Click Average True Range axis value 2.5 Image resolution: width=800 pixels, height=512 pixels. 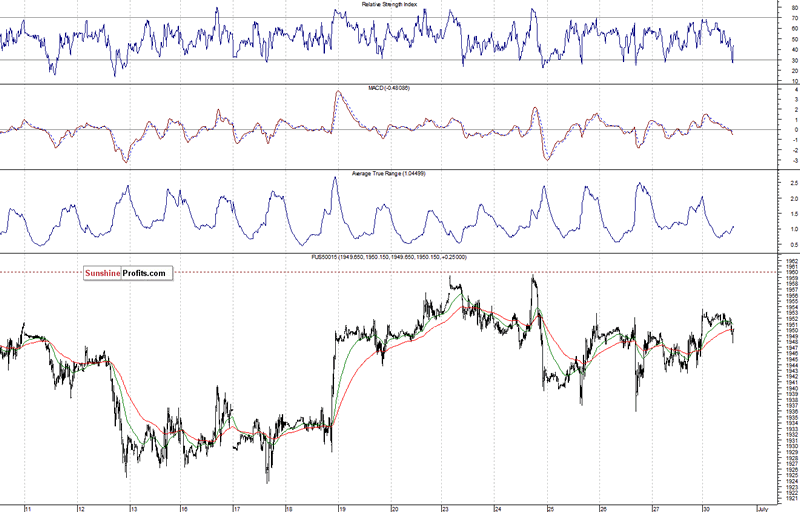click(x=794, y=183)
